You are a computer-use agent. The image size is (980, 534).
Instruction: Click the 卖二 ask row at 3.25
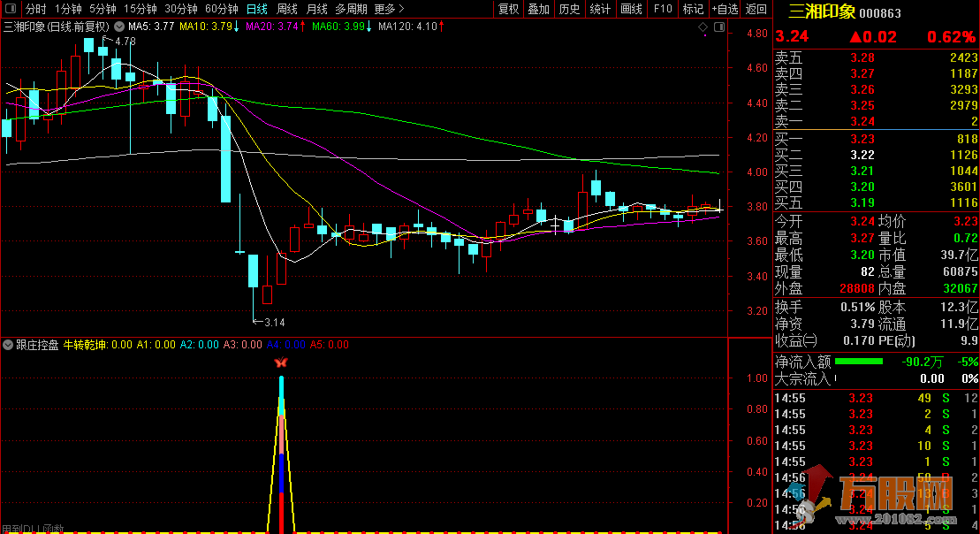point(877,106)
